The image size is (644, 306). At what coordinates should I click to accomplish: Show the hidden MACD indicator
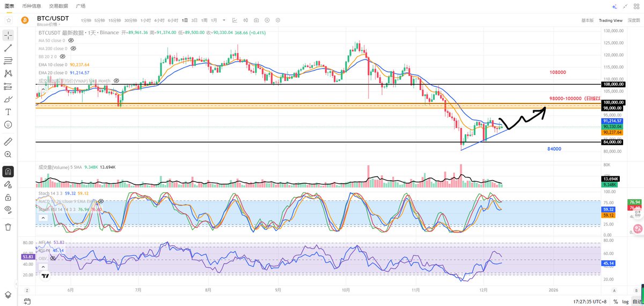pos(101,201)
